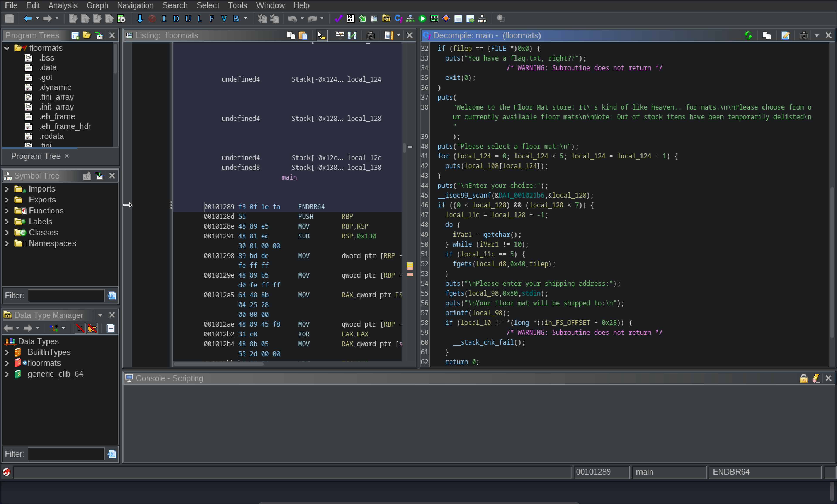837x504 pixels.
Task: Open the Function Graph diamond icon
Action: click(x=446, y=19)
